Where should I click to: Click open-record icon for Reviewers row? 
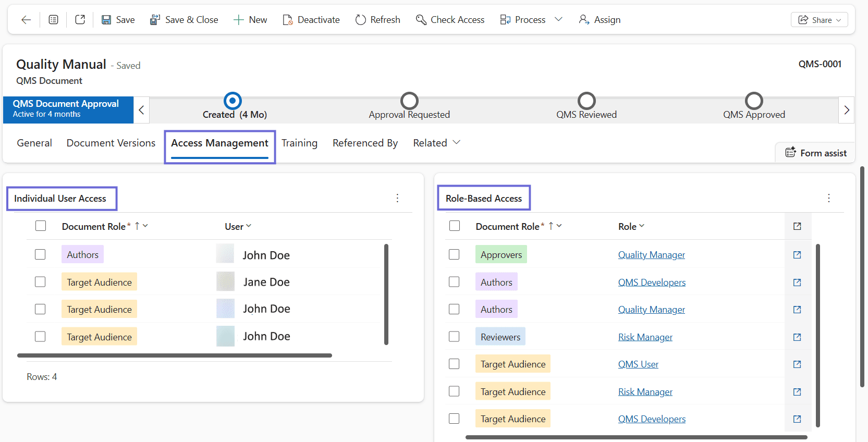(x=797, y=337)
